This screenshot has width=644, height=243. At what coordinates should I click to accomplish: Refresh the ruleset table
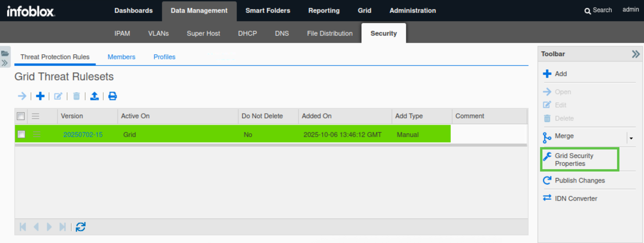(x=81, y=227)
